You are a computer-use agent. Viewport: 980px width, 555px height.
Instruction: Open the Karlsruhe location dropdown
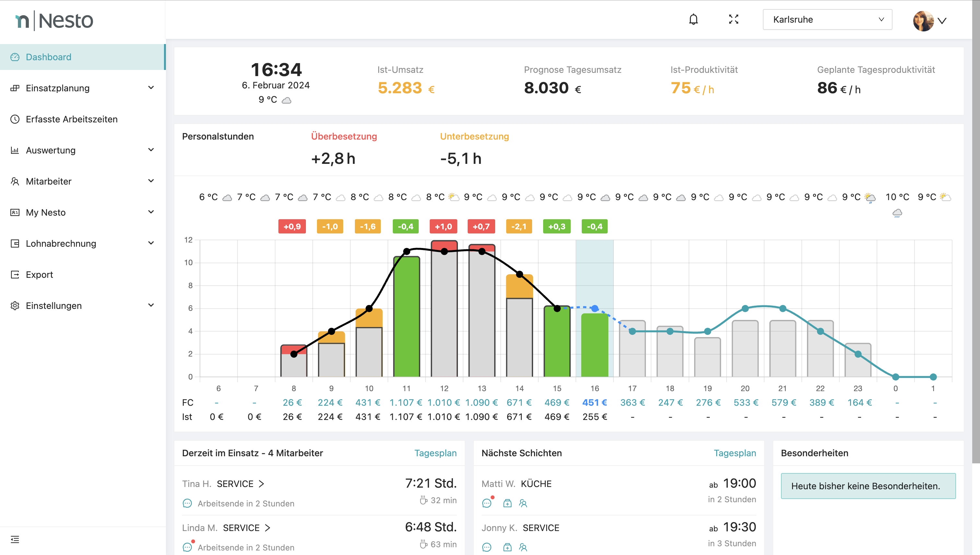tap(827, 19)
